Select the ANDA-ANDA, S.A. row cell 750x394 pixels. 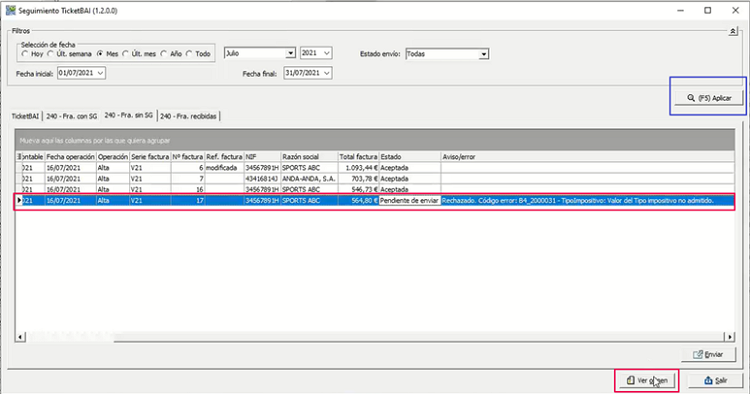coord(309,179)
